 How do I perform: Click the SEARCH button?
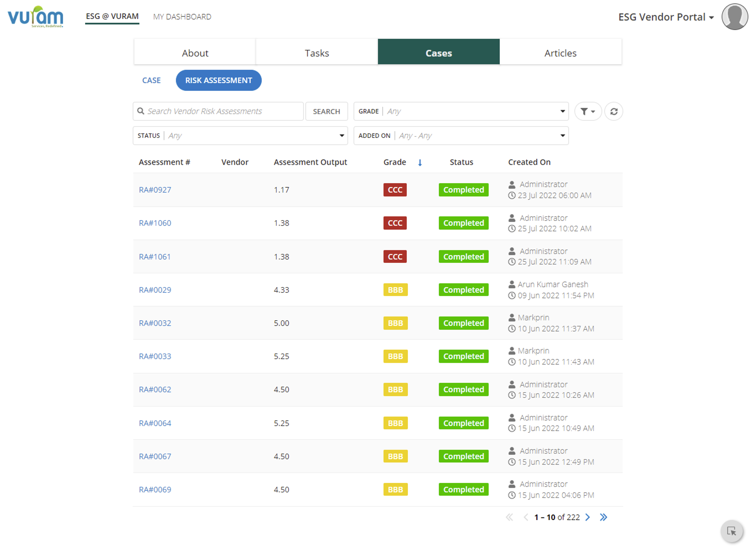coord(326,111)
